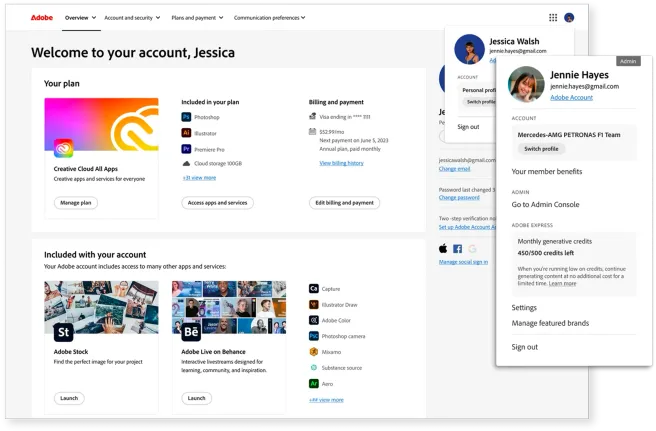This screenshot has height=431, width=656.
Task: Click Edit billing and payment button
Action: coord(345,203)
